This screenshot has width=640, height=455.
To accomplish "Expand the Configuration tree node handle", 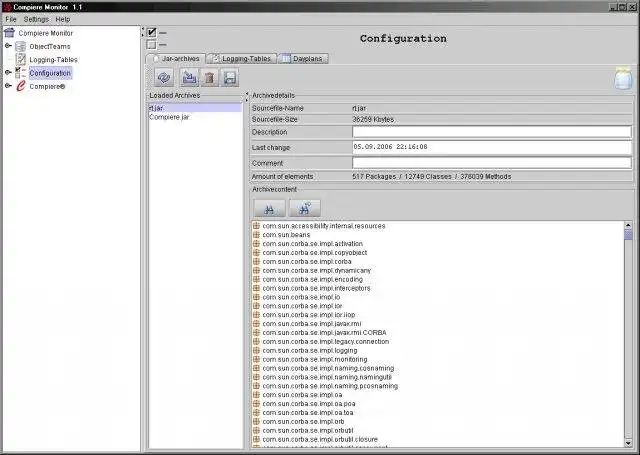I will coord(8,73).
